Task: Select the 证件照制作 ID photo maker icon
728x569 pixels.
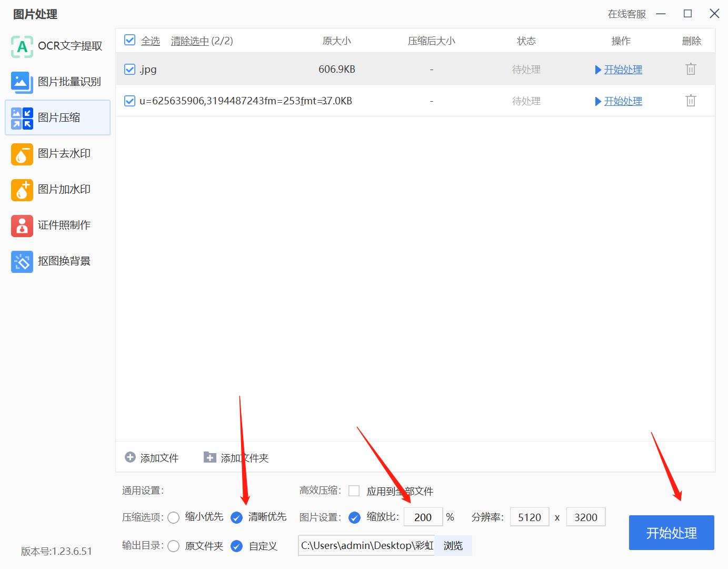Action: [x=22, y=225]
